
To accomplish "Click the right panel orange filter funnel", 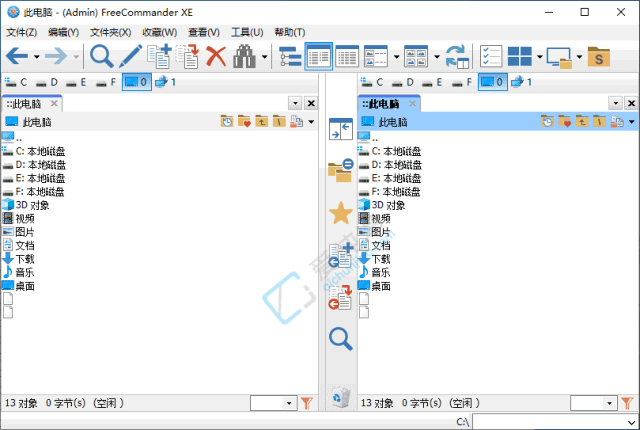I will pyautogui.click(x=627, y=403).
